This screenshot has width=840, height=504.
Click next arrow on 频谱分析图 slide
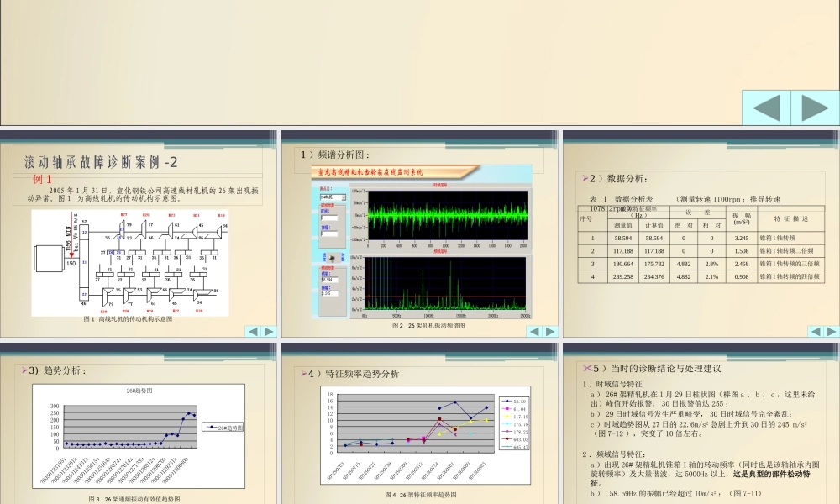tap(550, 332)
